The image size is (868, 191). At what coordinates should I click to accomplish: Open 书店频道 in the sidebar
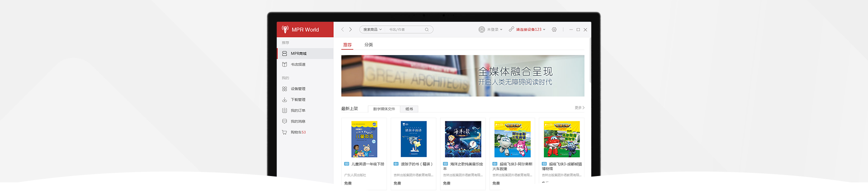[305, 64]
